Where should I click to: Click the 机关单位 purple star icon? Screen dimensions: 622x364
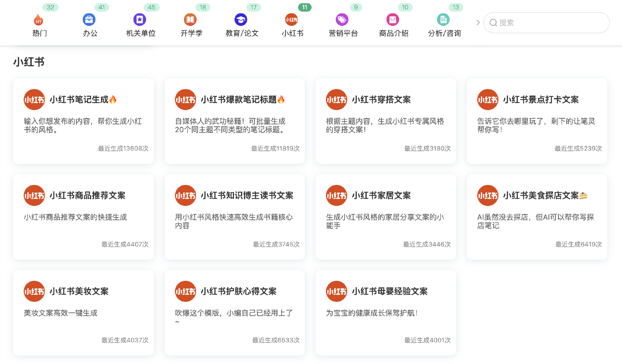pyautogui.click(x=140, y=20)
